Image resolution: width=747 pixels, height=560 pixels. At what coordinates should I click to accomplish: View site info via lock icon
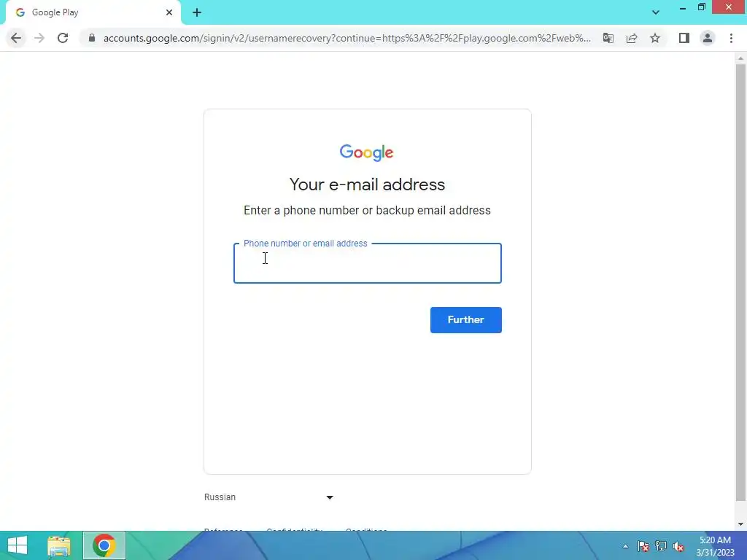coord(92,38)
